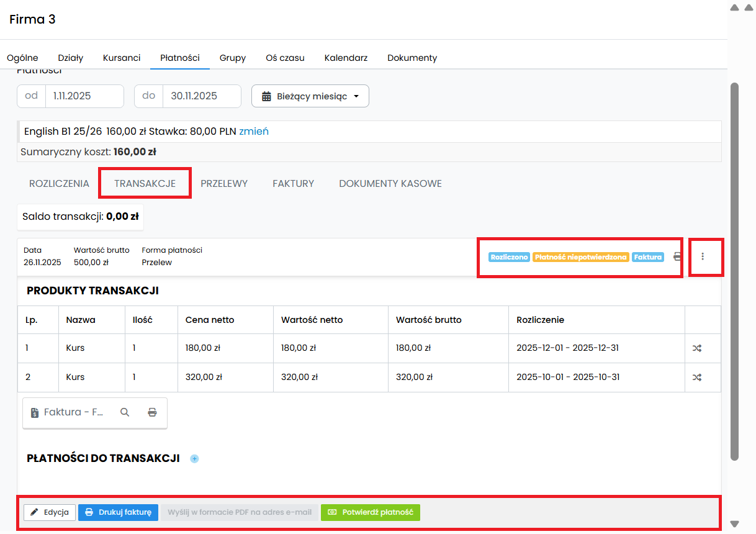Preview invoice with the magnifier icon
Viewport: 756px width, 534px height.
coord(125,412)
